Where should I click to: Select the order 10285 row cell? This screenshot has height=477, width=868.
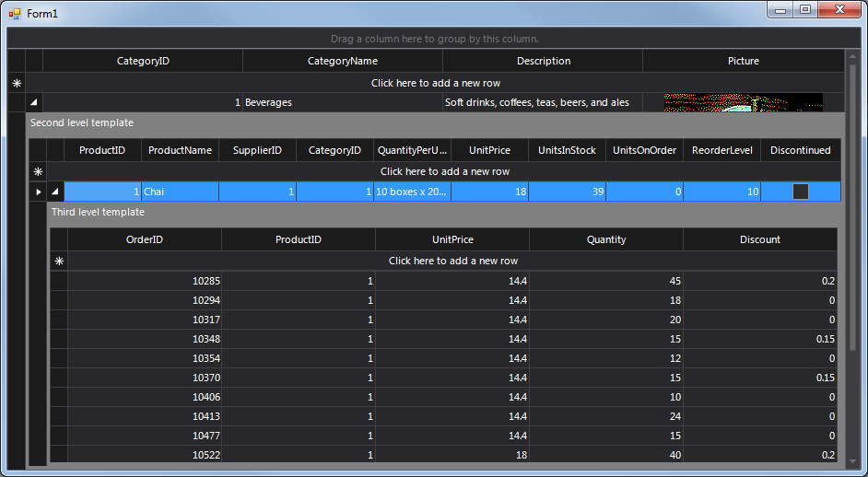145,281
